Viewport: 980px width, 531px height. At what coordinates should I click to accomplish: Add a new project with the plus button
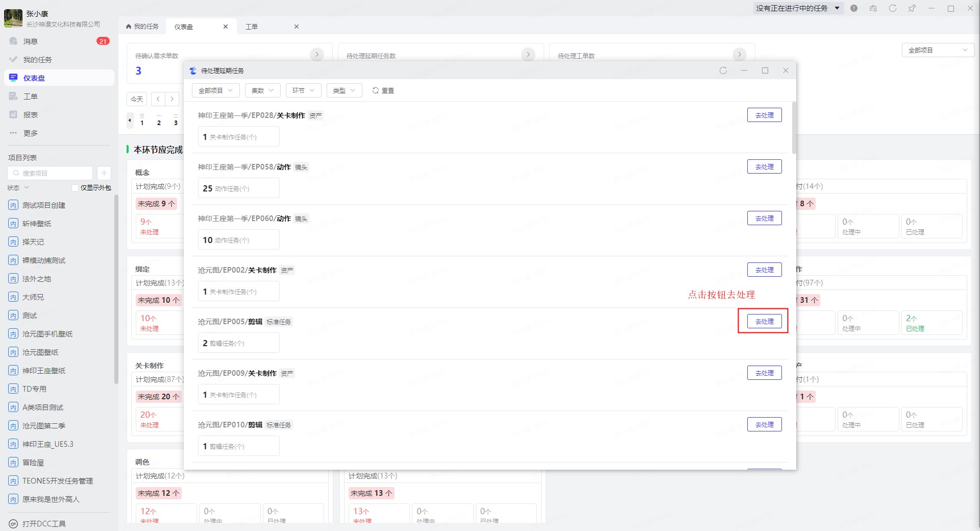coord(104,173)
